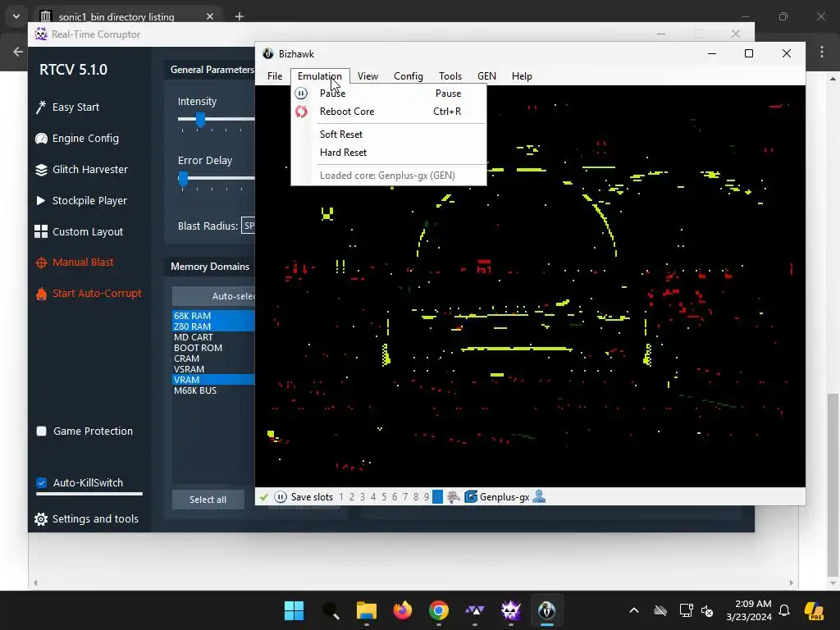Open browser three-dot menu
This screenshot has height=630, width=840.
pos(822,52)
